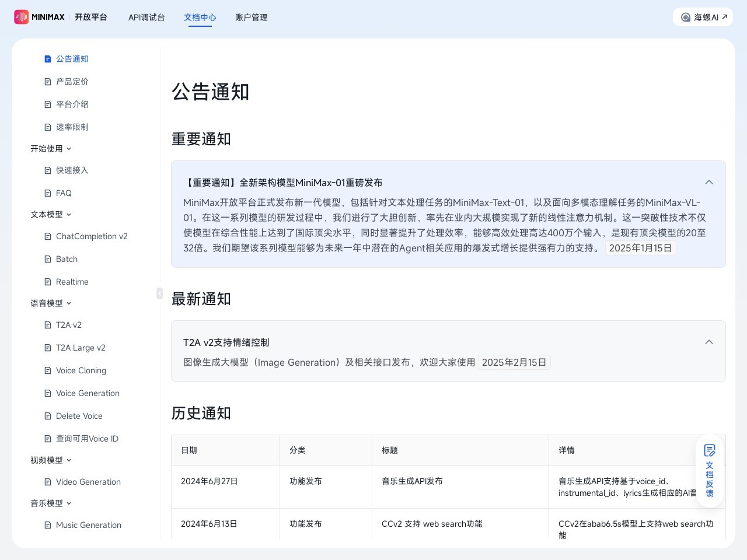Click the 开放平台 header label

point(91,17)
